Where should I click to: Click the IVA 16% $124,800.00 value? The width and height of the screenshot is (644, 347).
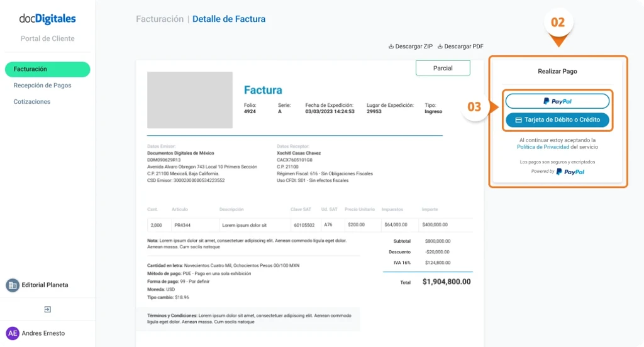tap(438, 262)
